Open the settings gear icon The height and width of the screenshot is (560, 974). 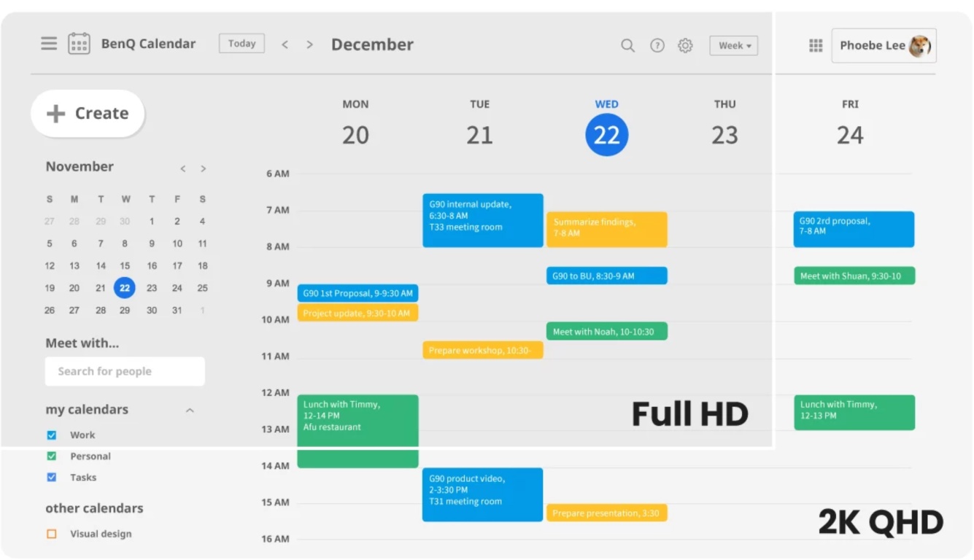[x=685, y=45]
